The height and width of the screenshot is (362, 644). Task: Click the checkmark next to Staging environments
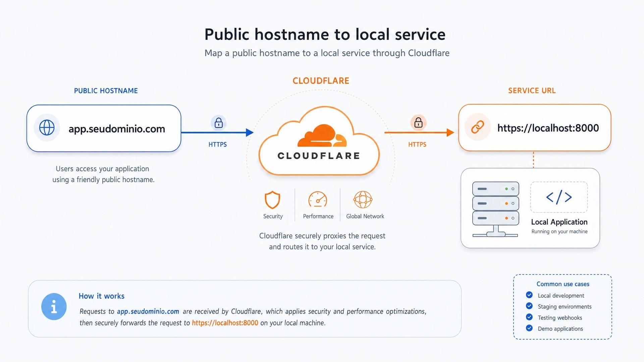click(529, 306)
